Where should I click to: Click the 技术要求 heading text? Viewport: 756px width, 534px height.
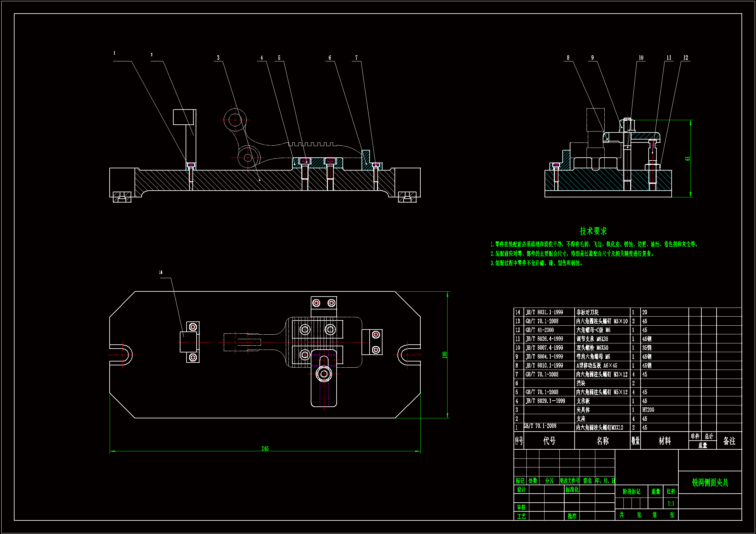coord(593,231)
